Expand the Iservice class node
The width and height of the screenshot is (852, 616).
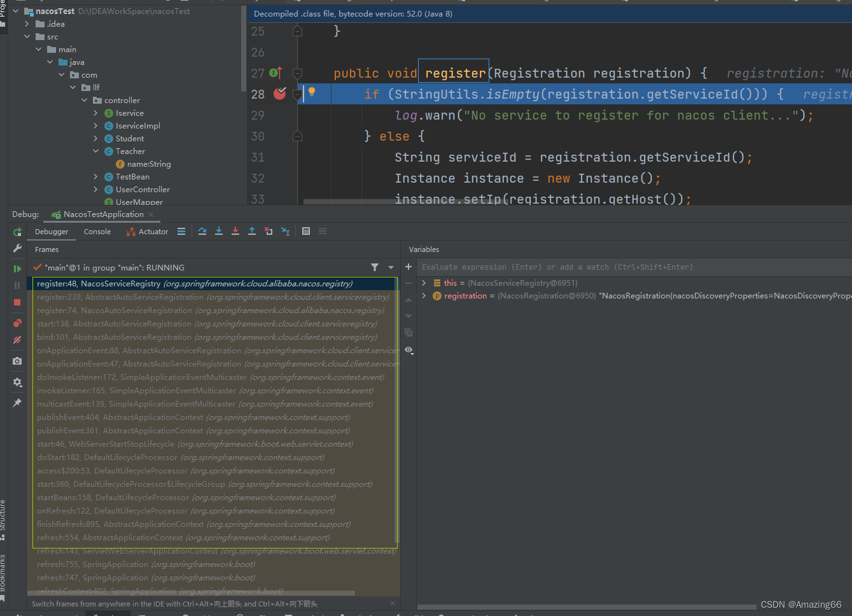tap(96, 113)
